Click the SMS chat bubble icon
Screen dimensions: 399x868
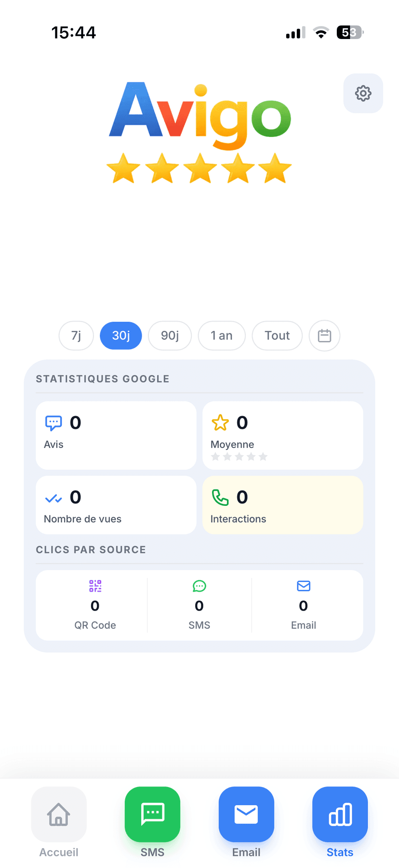tap(199, 586)
